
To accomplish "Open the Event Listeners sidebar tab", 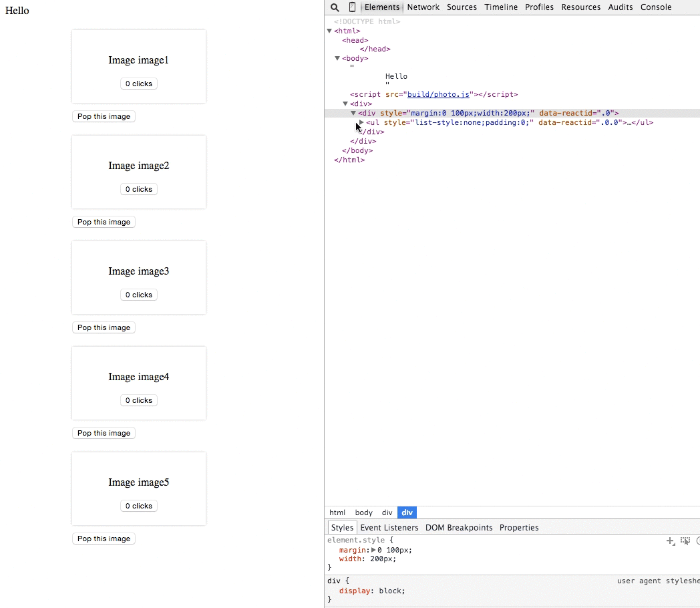I will 389,527.
